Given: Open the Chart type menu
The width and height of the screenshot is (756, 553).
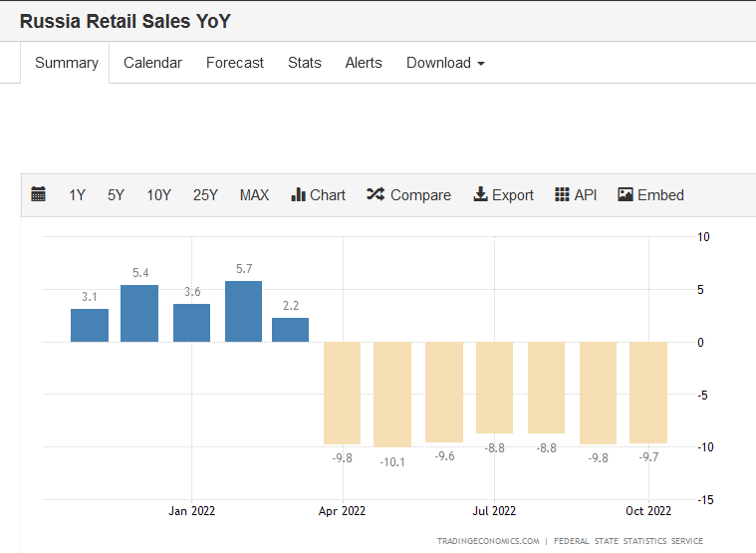Looking at the screenshot, I should [318, 195].
